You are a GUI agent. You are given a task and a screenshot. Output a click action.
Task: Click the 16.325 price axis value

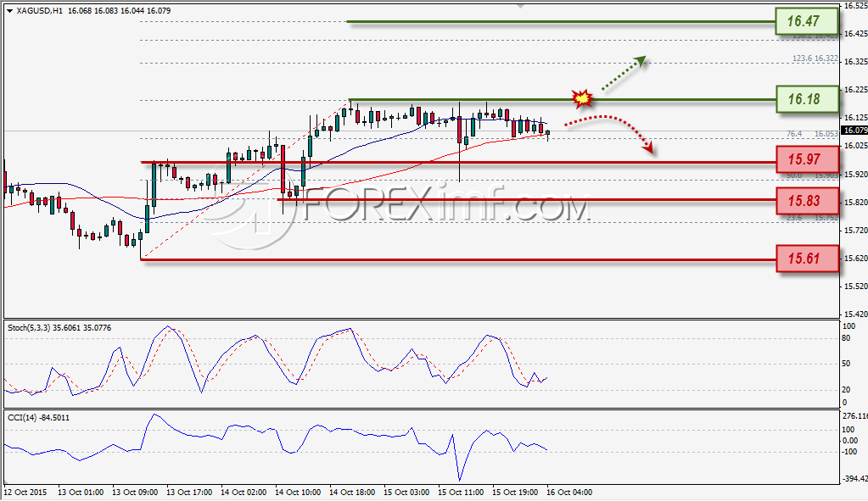(855, 62)
